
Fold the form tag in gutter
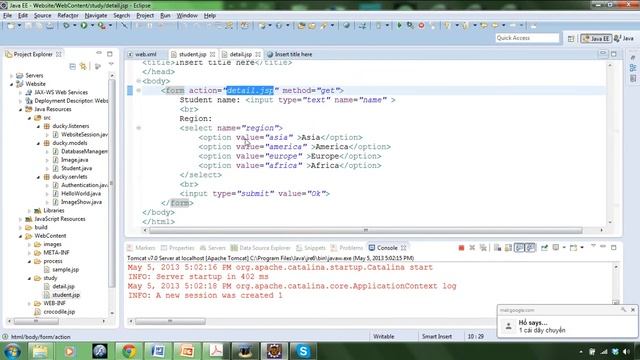pos(139,91)
